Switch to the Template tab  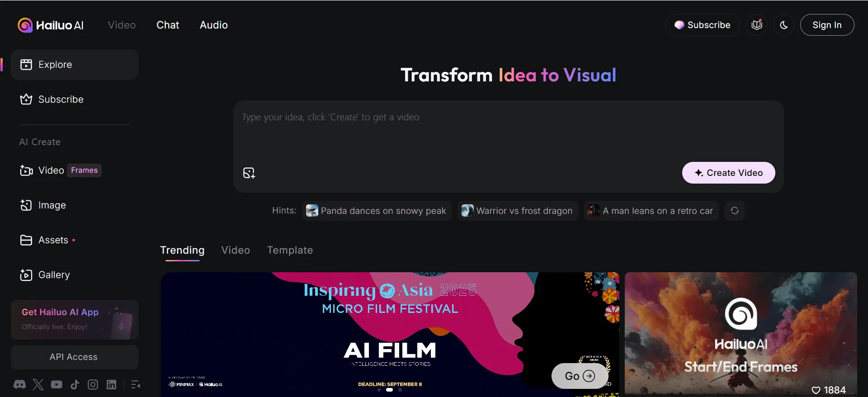coord(290,250)
